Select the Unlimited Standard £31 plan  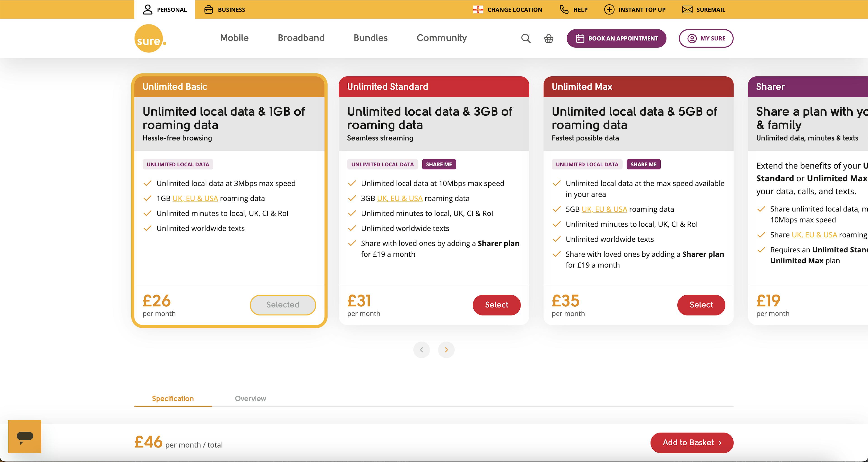click(x=496, y=305)
